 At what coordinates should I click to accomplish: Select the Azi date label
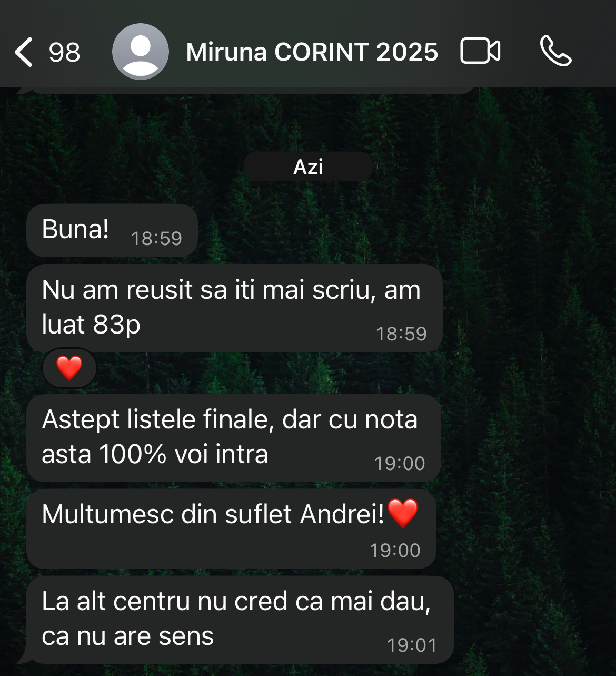[308, 166]
